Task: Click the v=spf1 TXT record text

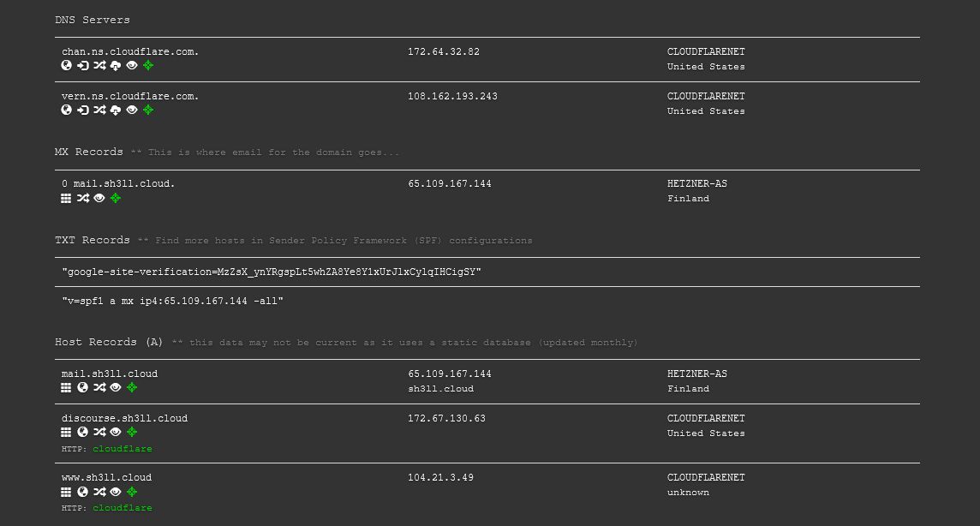Action: 172,301
